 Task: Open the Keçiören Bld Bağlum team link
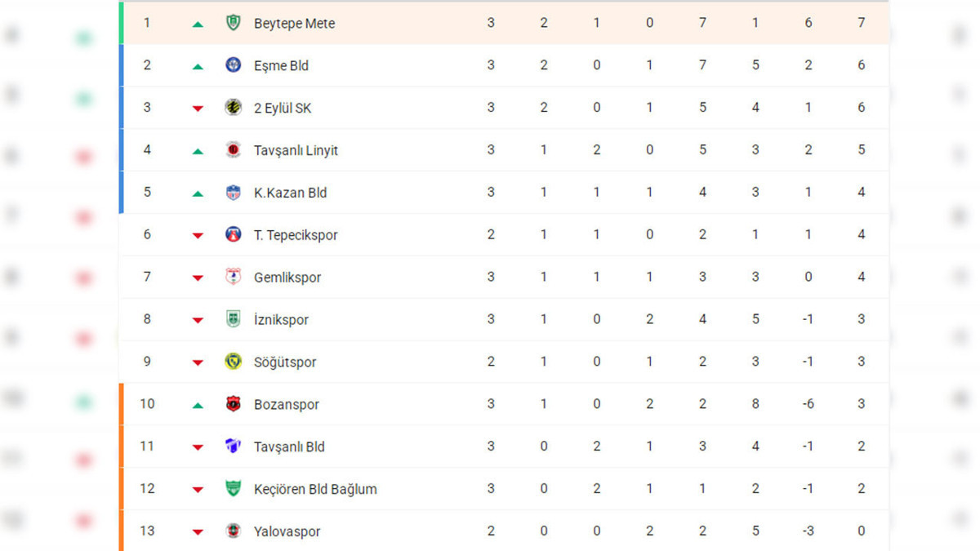click(x=315, y=489)
